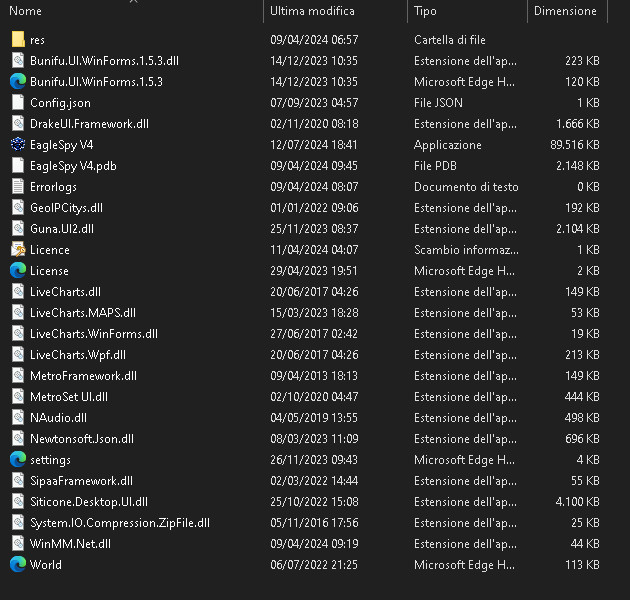
Task: Click the res folder icon
Action: (18, 40)
